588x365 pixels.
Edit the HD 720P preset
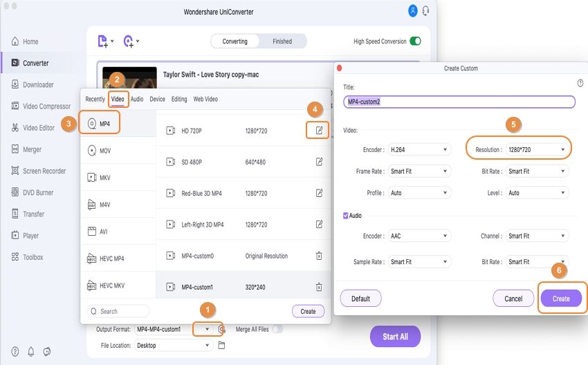(319, 131)
